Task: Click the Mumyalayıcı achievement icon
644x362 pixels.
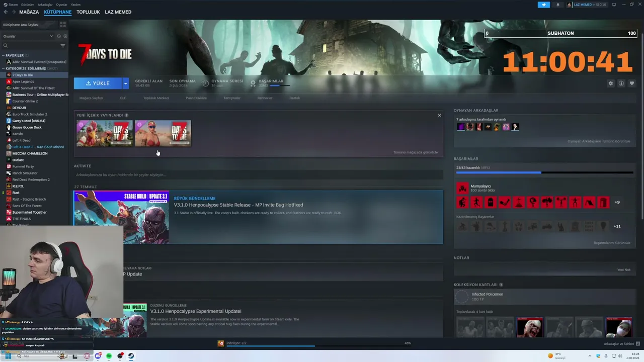Action: [x=462, y=188]
